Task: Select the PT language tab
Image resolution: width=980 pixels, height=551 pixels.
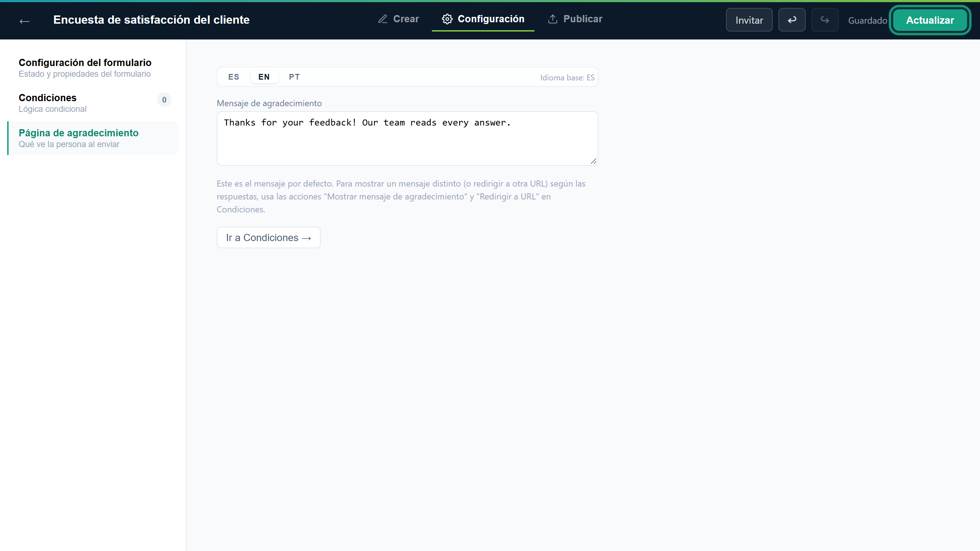Action: click(x=294, y=77)
